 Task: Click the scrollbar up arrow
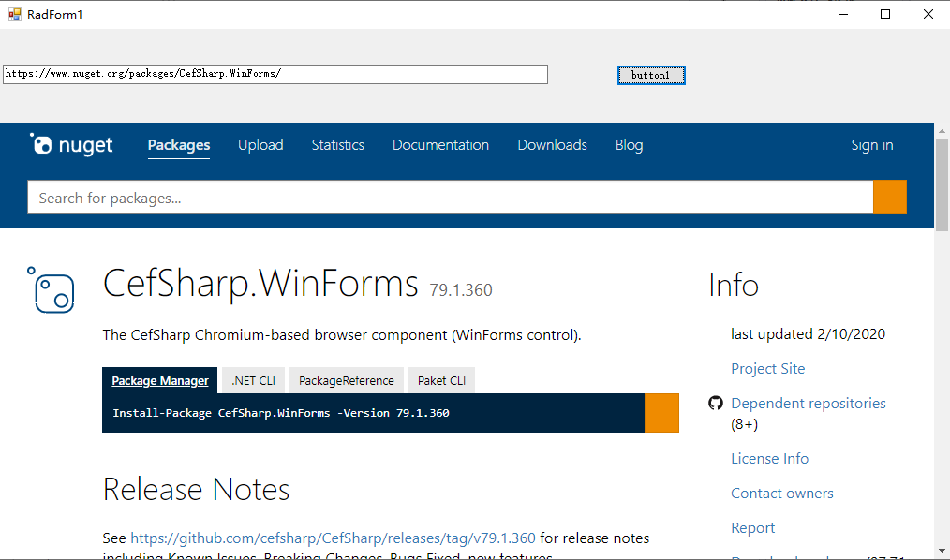[x=942, y=131]
